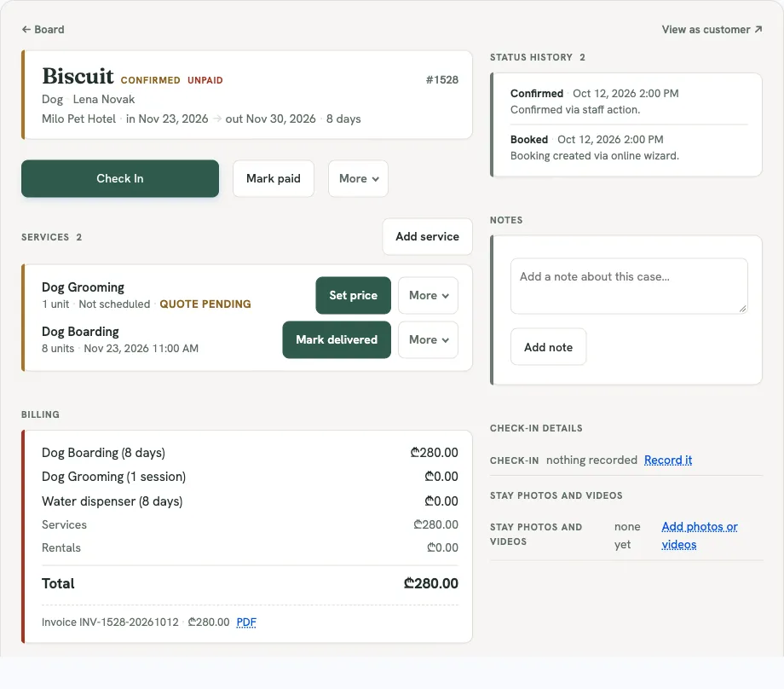Click the CONFIRMED status badge
This screenshot has height=689, width=784.
pyautogui.click(x=151, y=80)
